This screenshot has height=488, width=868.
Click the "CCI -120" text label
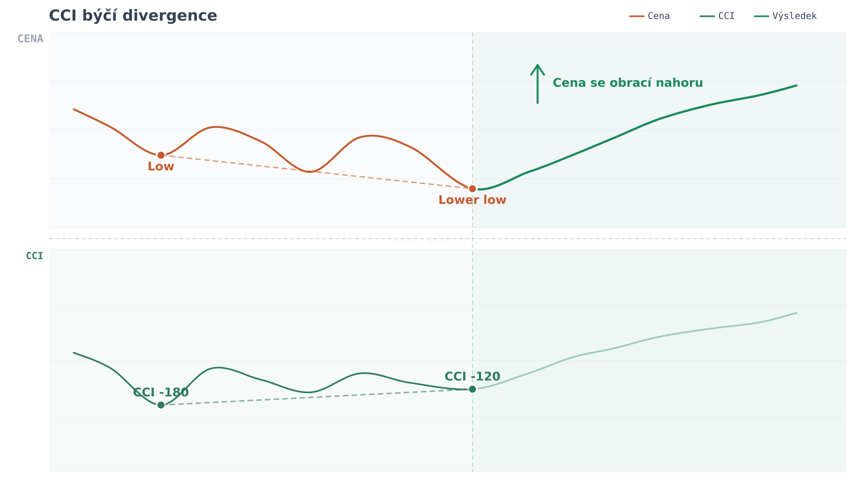[x=472, y=377]
